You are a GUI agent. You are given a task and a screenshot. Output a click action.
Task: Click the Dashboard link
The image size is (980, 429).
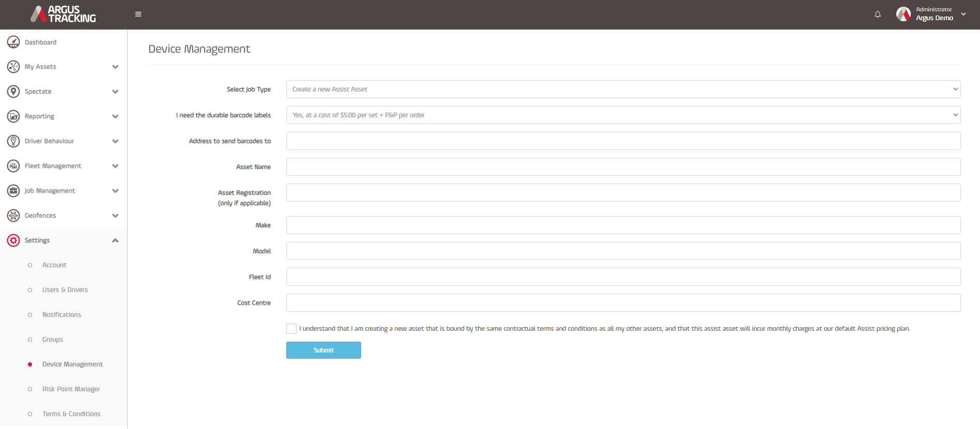[40, 42]
